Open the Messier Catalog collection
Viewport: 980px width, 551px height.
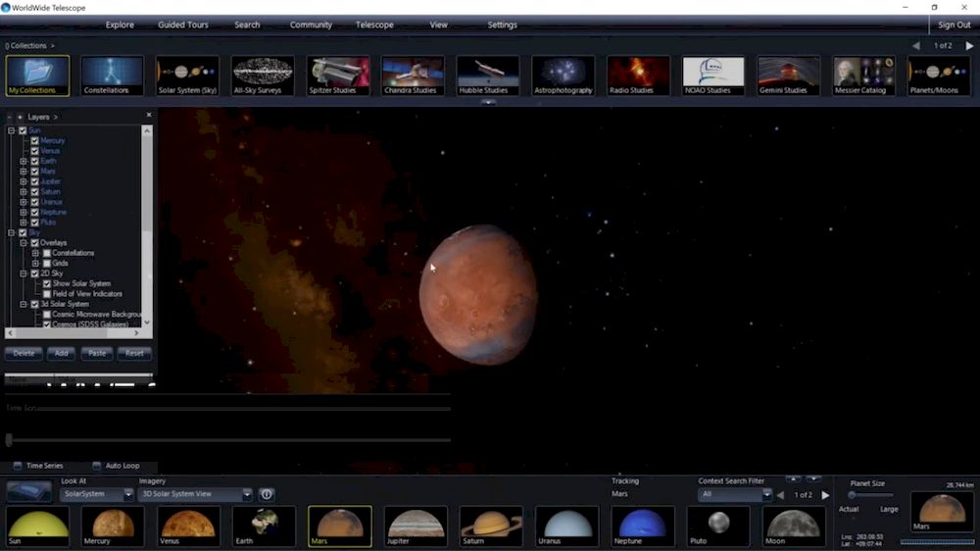(x=863, y=75)
